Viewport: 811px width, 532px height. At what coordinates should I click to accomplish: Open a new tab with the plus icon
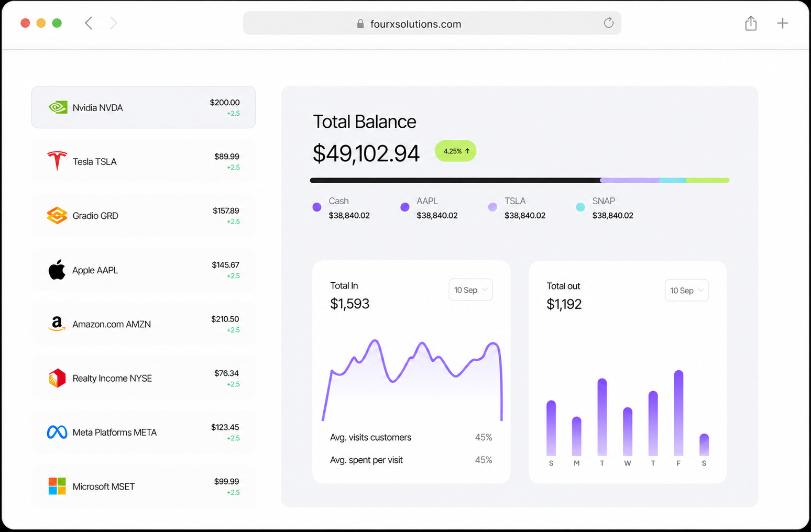point(782,23)
